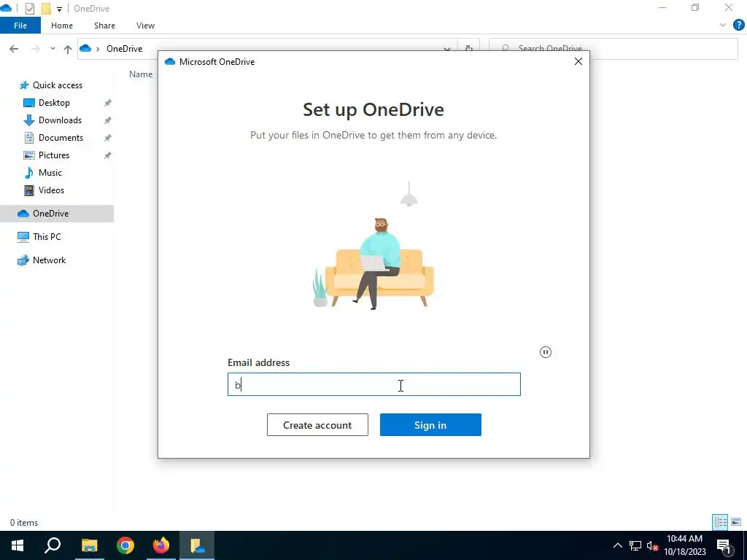The width and height of the screenshot is (747, 560).
Task: Select This PC in navigation pane
Action: [47, 237]
